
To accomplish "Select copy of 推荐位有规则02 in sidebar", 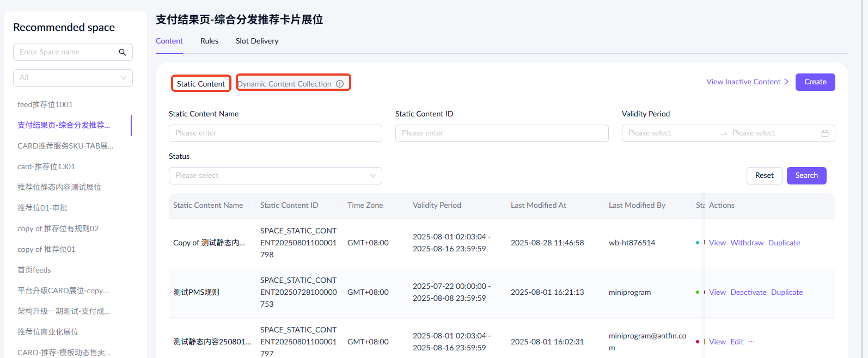I will (x=58, y=229).
